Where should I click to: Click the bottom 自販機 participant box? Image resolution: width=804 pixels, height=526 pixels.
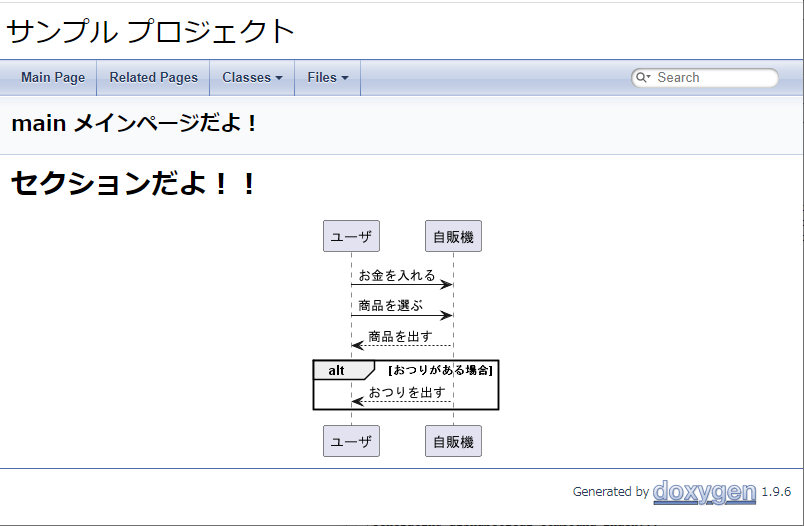(x=453, y=441)
